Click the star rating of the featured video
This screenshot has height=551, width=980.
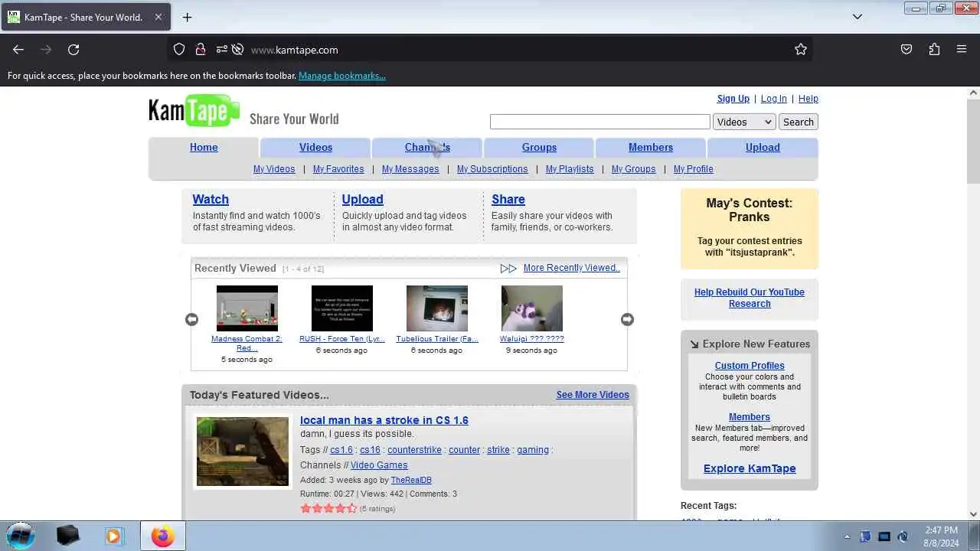328,508
